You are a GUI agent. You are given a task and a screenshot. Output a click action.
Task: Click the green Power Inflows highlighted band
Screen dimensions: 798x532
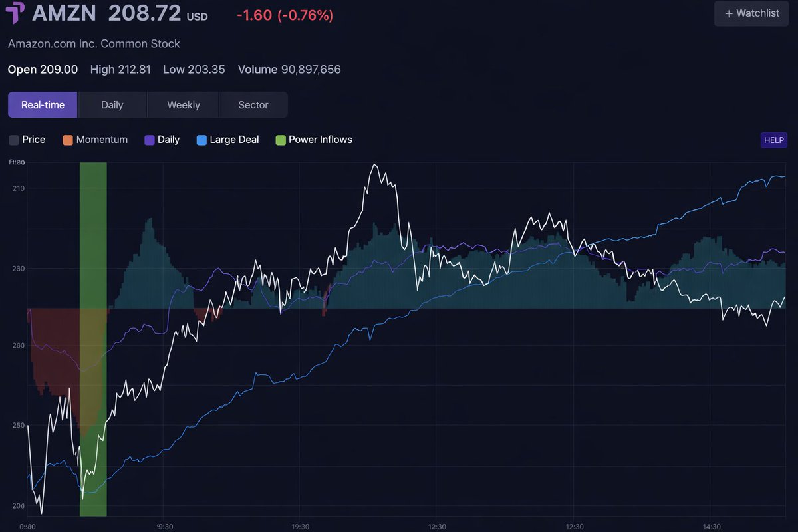93,339
